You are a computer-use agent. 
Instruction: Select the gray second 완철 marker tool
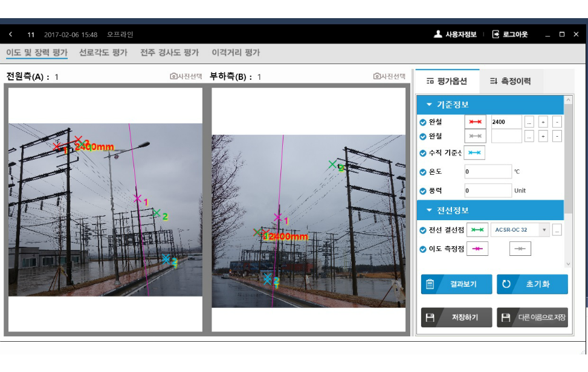[475, 136]
